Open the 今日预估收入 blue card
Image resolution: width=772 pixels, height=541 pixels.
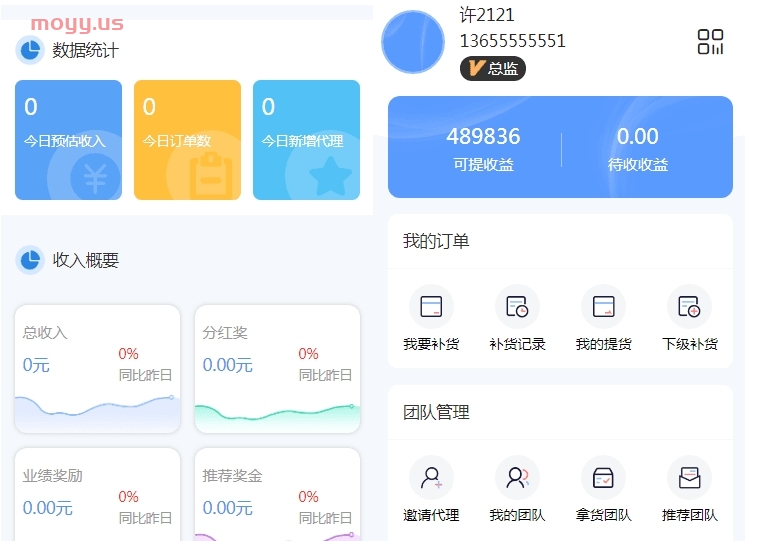point(68,140)
